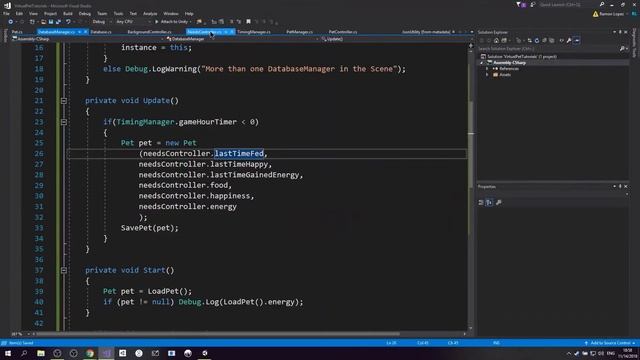Switch to the BackgroundController.cs tab
This screenshot has height=360, width=640.
point(149,32)
